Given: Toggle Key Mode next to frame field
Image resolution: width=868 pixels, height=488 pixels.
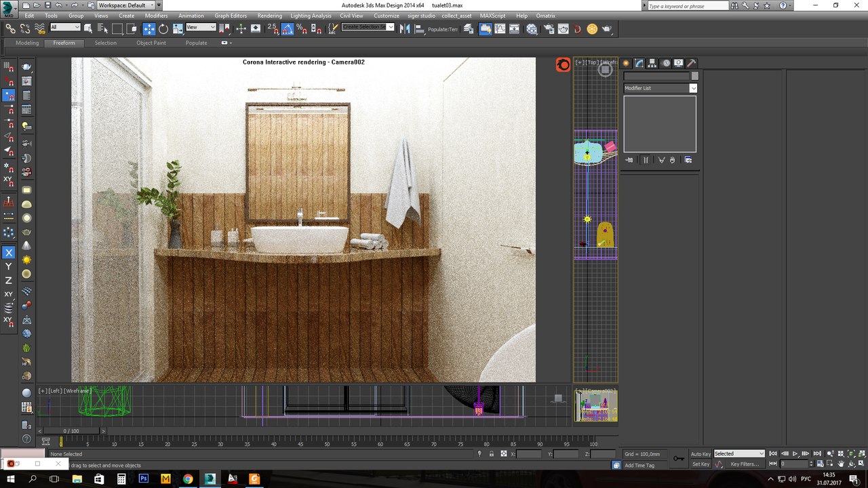Looking at the screenshot, I should click(x=773, y=464).
